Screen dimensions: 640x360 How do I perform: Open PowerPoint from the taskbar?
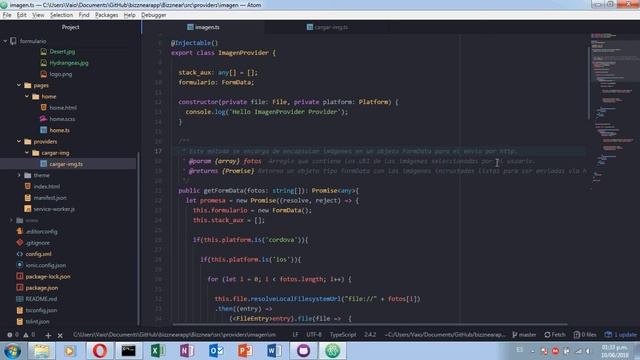245,351
